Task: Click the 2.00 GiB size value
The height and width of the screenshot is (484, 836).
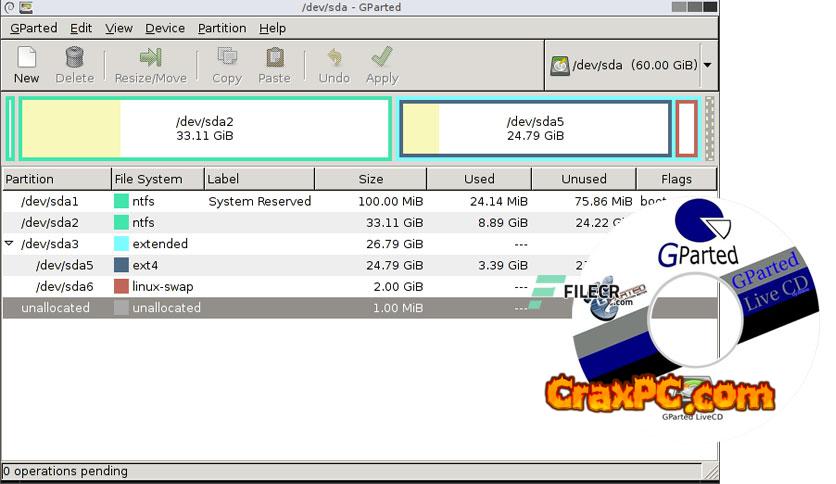Action: (398, 287)
